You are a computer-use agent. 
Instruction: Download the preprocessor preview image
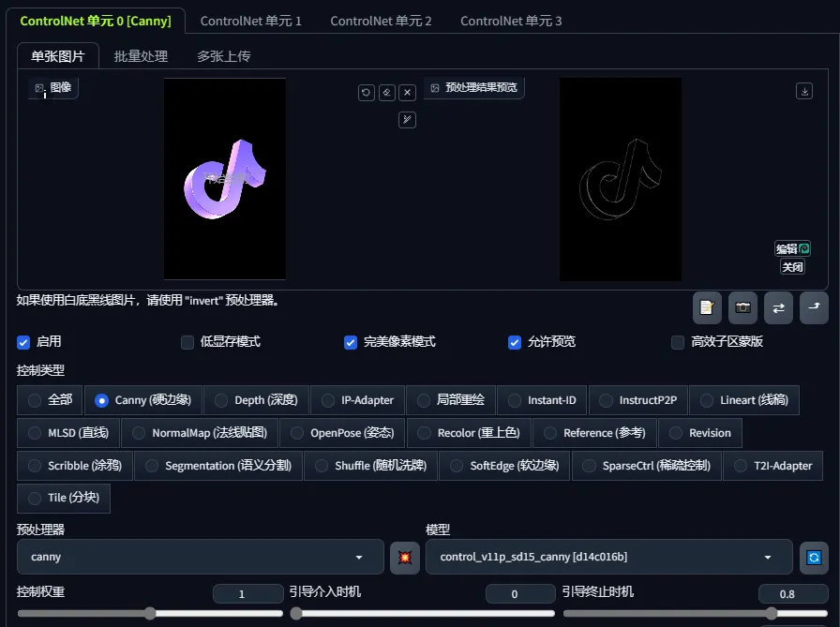pos(803,91)
